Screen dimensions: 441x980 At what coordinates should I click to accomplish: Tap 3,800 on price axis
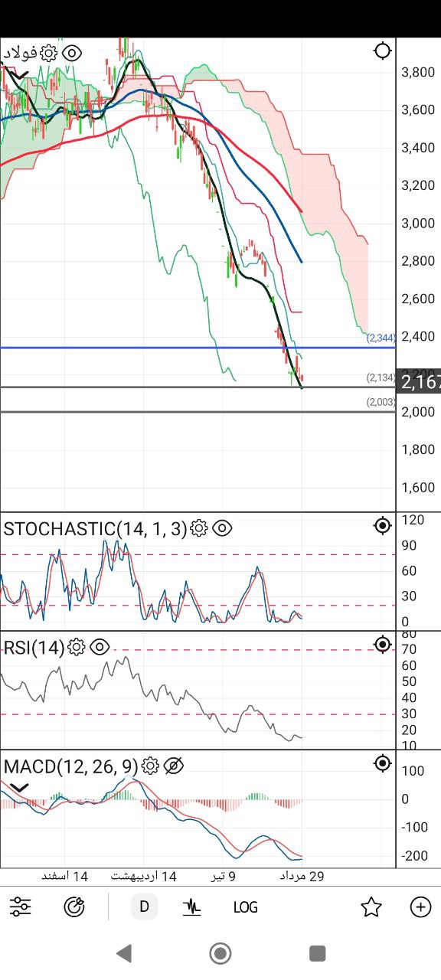click(x=418, y=72)
